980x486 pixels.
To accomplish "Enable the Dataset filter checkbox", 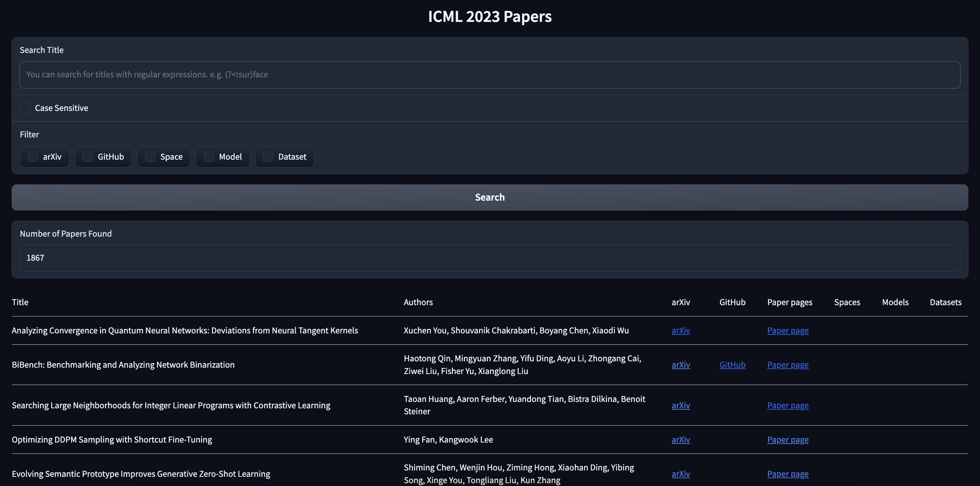I will [x=267, y=156].
